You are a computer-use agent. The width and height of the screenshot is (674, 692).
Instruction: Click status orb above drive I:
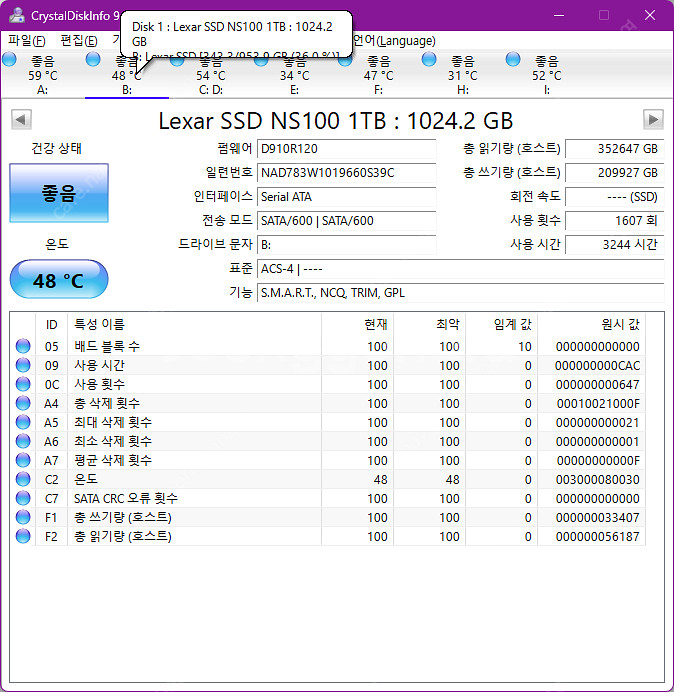[x=513, y=59]
